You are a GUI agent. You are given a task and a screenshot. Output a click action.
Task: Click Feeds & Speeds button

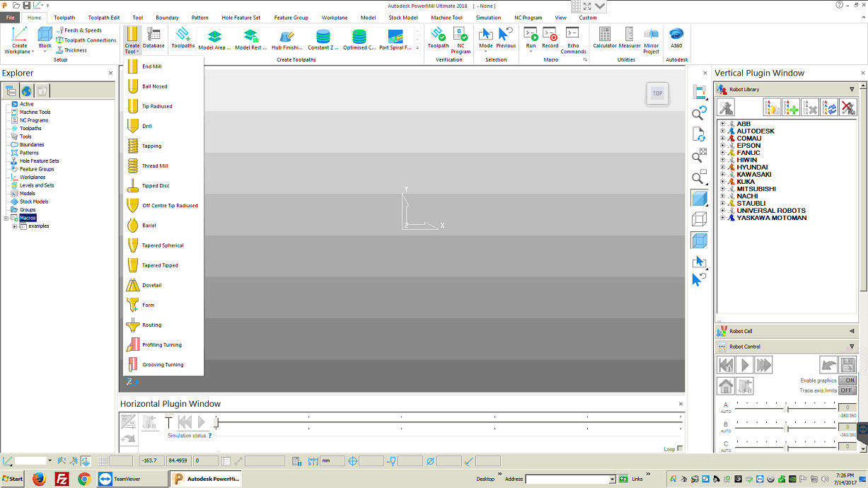pyautogui.click(x=80, y=30)
